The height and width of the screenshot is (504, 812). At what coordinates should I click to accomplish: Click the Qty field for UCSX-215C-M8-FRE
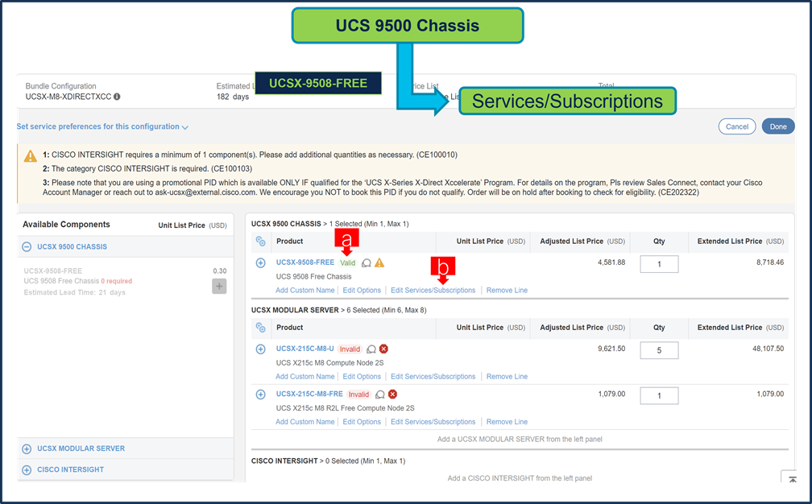(659, 396)
